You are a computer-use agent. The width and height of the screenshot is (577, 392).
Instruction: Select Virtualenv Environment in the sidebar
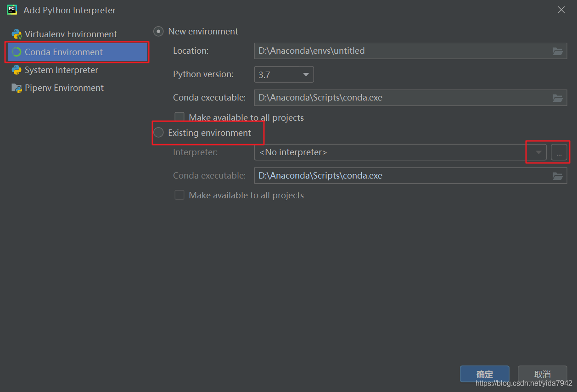pyautogui.click(x=71, y=34)
